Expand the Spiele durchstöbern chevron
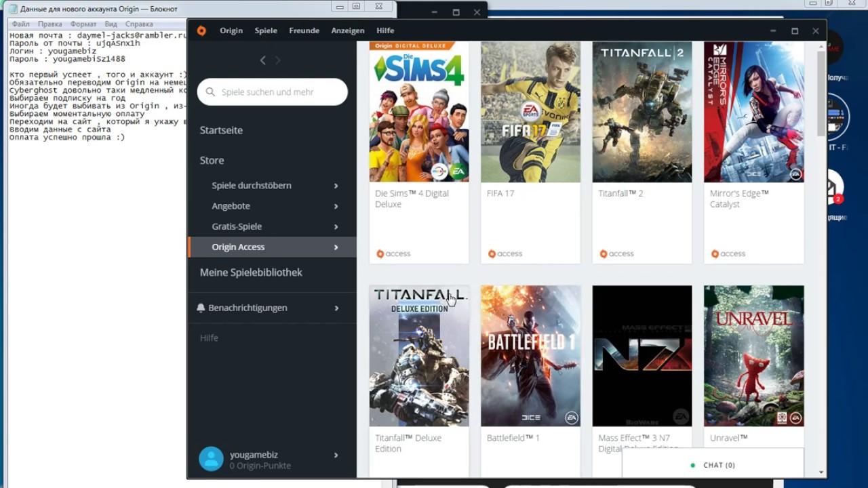 [x=336, y=186]
